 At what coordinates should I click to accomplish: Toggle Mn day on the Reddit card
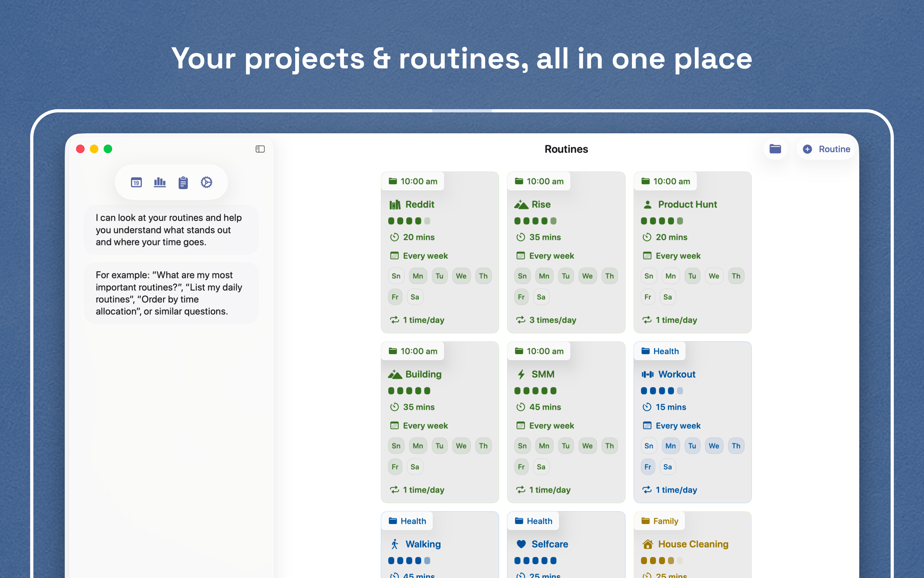point(418,276)
